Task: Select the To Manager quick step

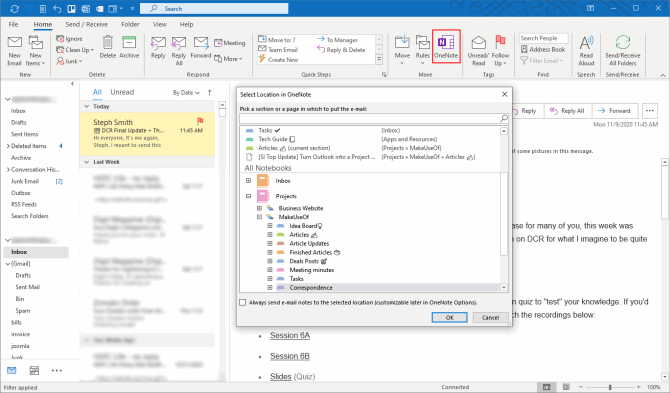Action: pos(337,40)
